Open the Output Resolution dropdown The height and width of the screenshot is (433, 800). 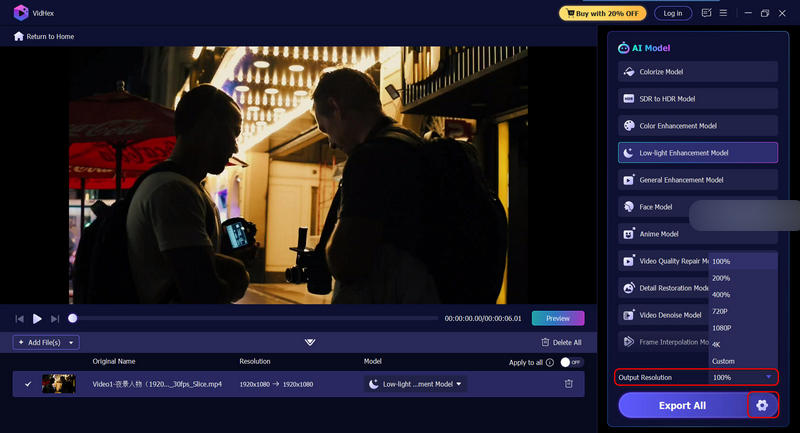[742, 377]
